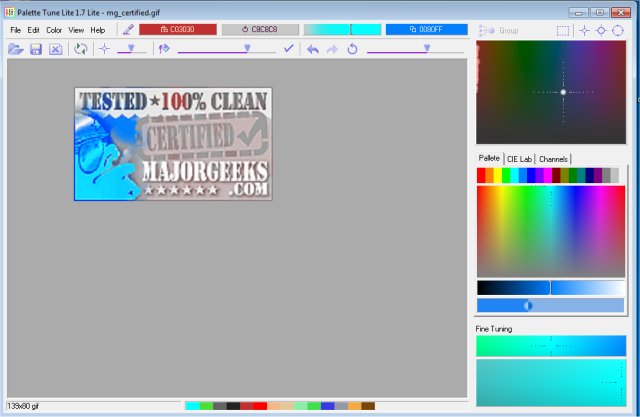The height and width of the screenshot is (417, 640).
Task: Open the Help menu
Action: (98, 30)
